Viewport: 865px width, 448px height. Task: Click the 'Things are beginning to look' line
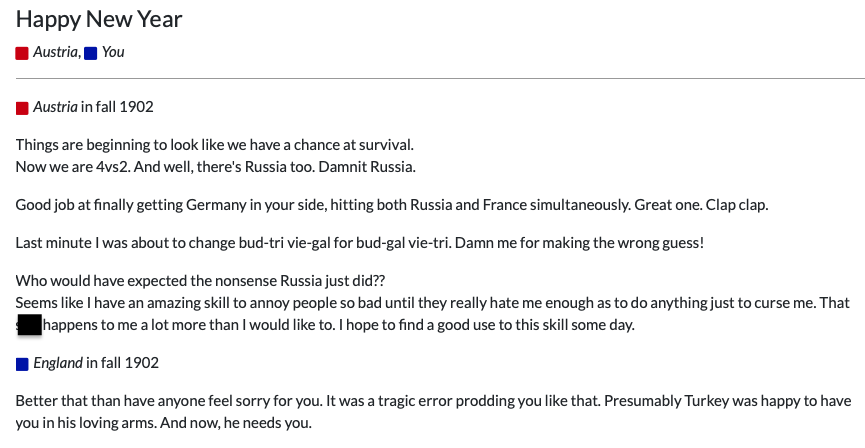[215, 145]
